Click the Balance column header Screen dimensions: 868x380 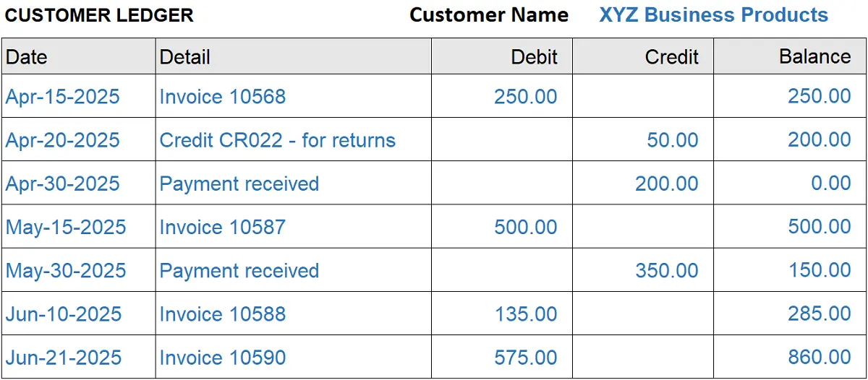pyautogui.click(x=814, y=57)
